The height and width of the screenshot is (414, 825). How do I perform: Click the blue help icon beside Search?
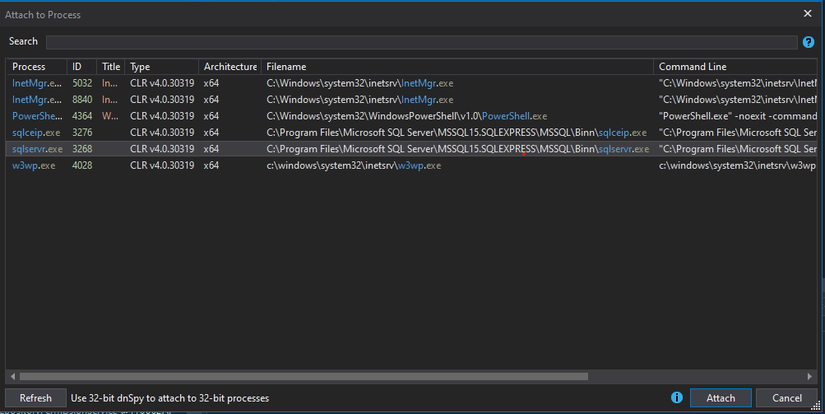(x=808, y=42)
